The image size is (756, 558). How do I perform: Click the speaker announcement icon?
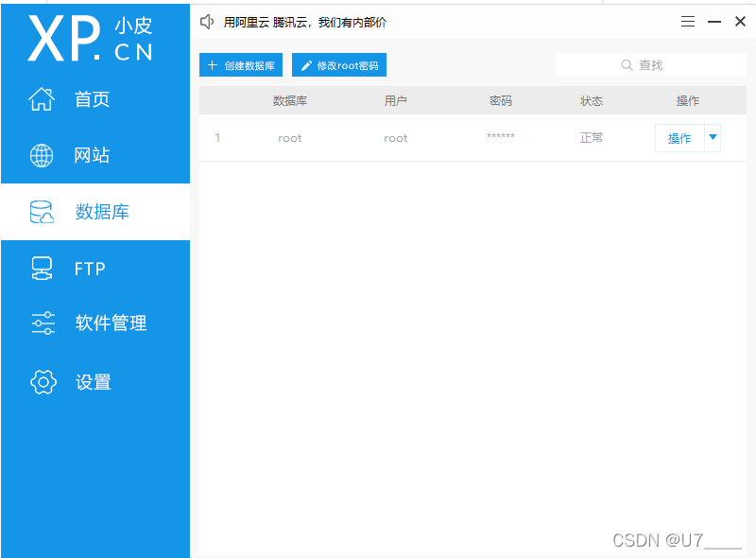[x=207, y=21]
